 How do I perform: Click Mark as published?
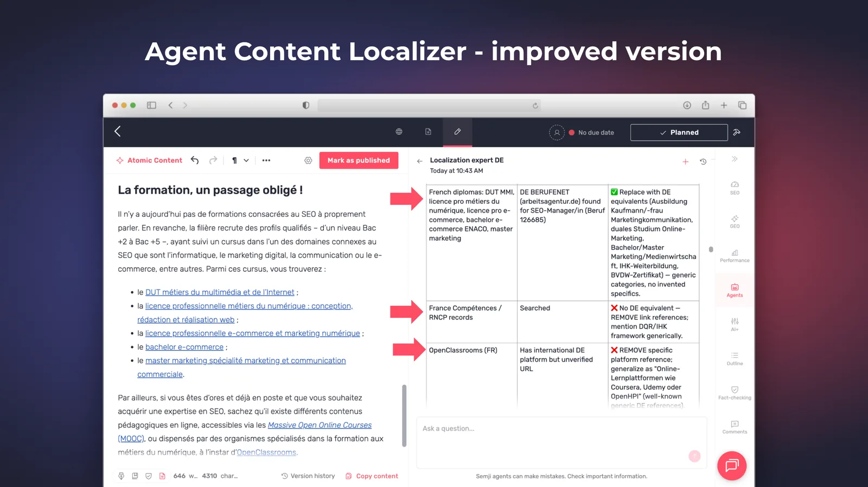point(359,161)
